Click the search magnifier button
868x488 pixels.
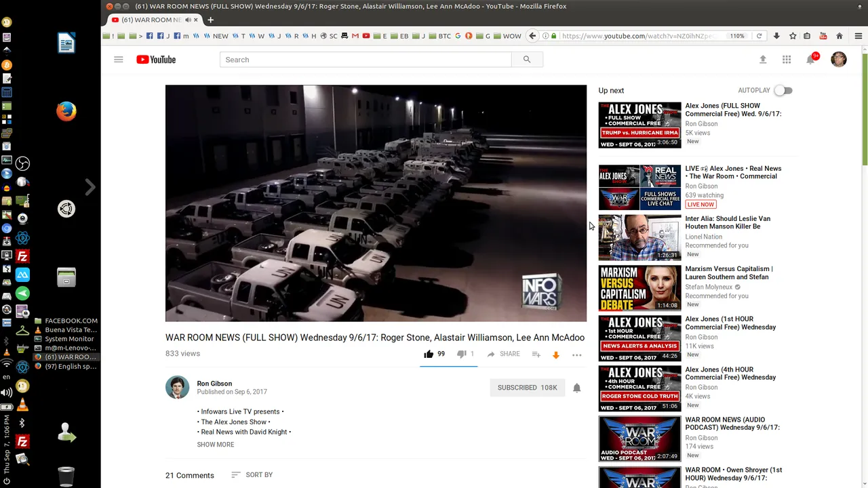click(527, 60)
